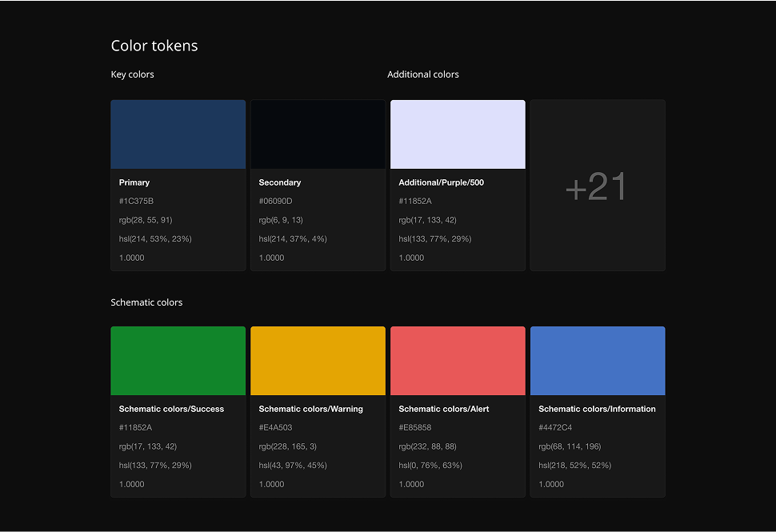Select the Secondary near-black color swatch
Image resolution: width=776 pixels, height=532 pixels.
point(318,134)
